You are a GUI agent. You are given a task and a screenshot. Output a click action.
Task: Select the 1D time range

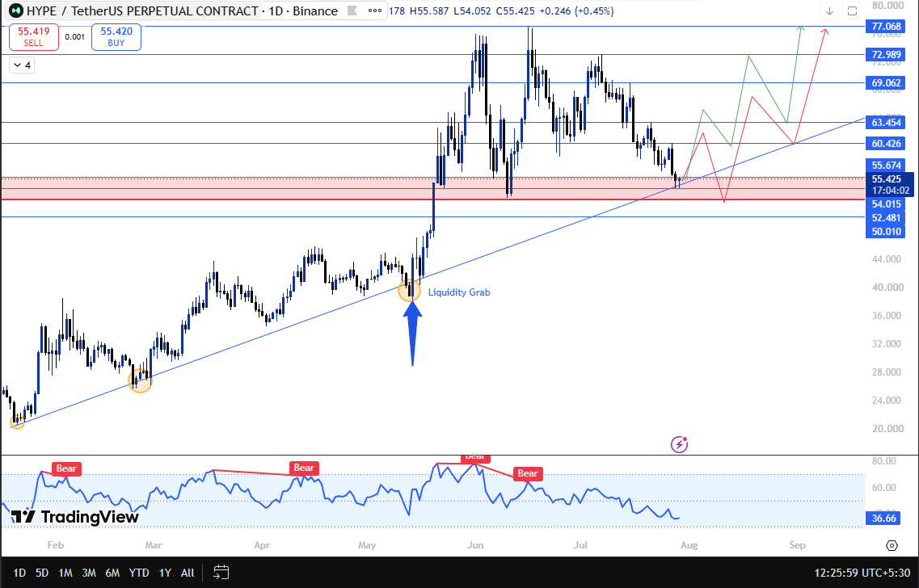click(19, 573)
